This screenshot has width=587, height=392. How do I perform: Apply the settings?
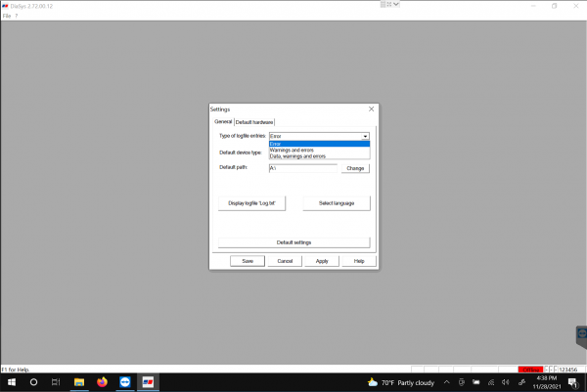click(322, 261)
